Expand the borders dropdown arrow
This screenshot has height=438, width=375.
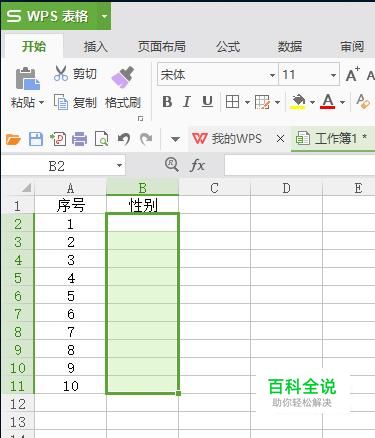click(247, 102)
